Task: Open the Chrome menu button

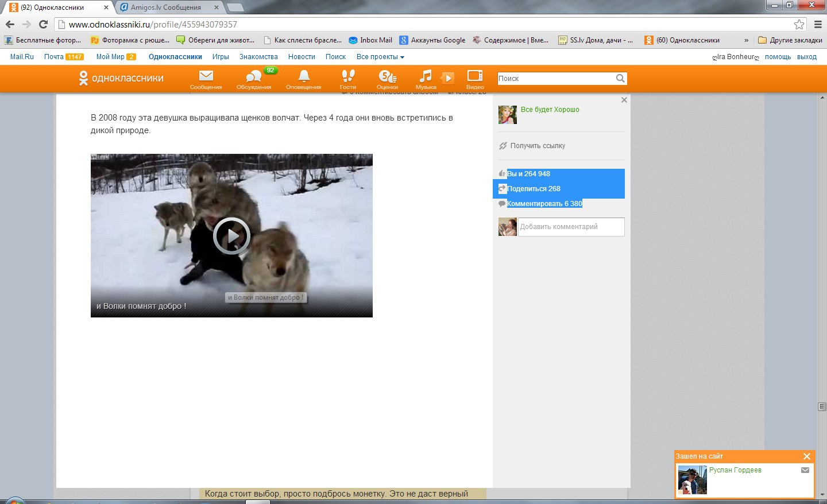Action: 818,24
